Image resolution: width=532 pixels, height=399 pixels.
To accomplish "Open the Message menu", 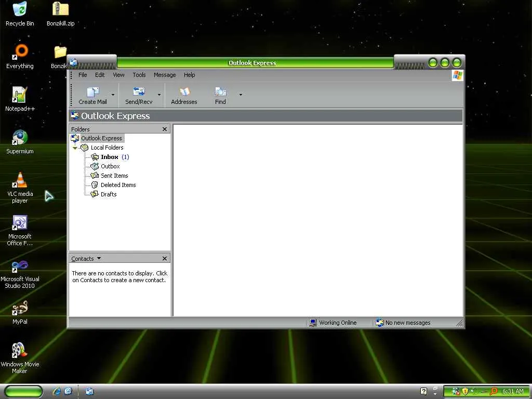I will [x=165, y=75].
